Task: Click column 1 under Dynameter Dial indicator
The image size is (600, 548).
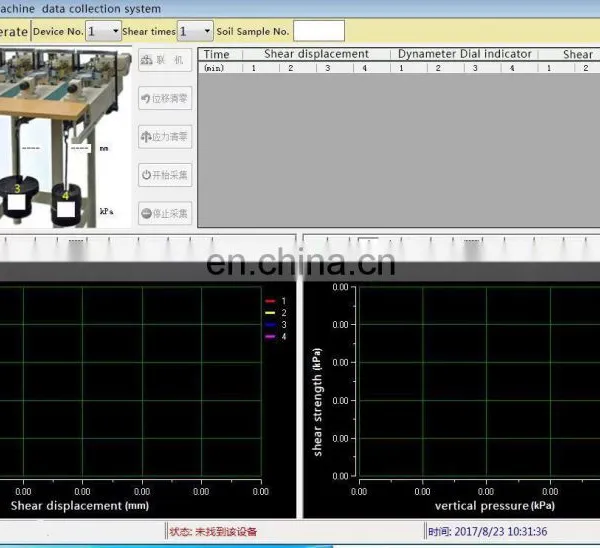Action: 401,68
